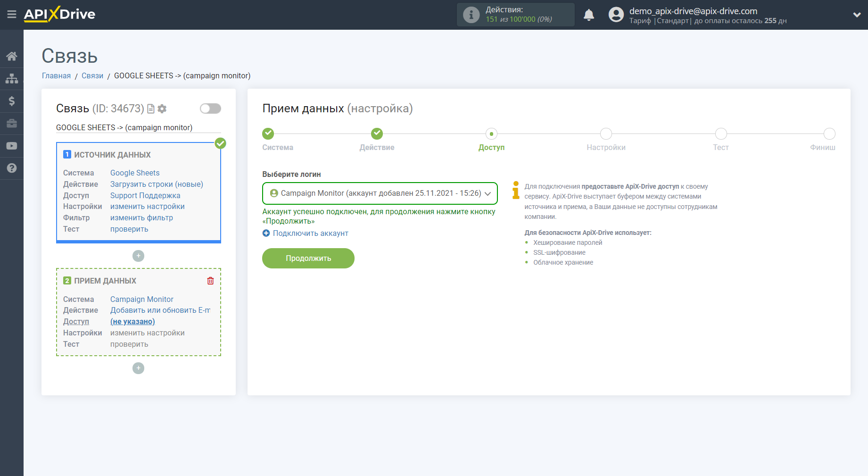The image size is (868, 476).
Task: Click the Support Поддержка access link
Action: [145, 195]
